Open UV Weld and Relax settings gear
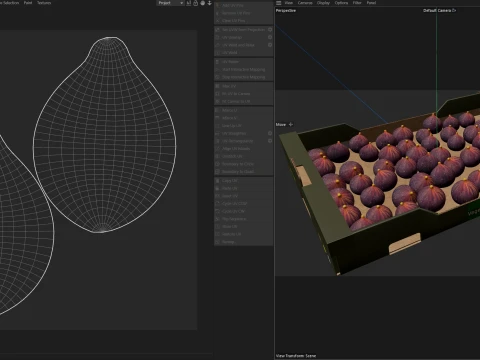The image size is (480, 360). [270, 45]
